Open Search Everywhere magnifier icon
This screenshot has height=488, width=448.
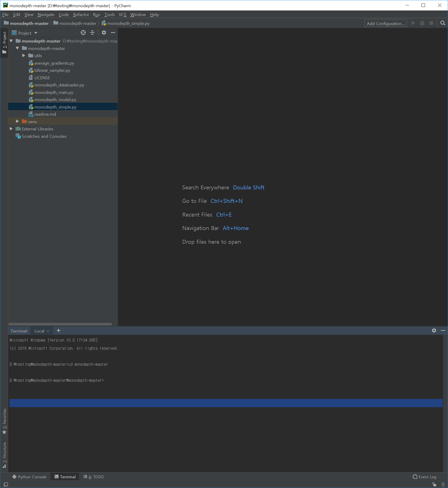[443, 23]
